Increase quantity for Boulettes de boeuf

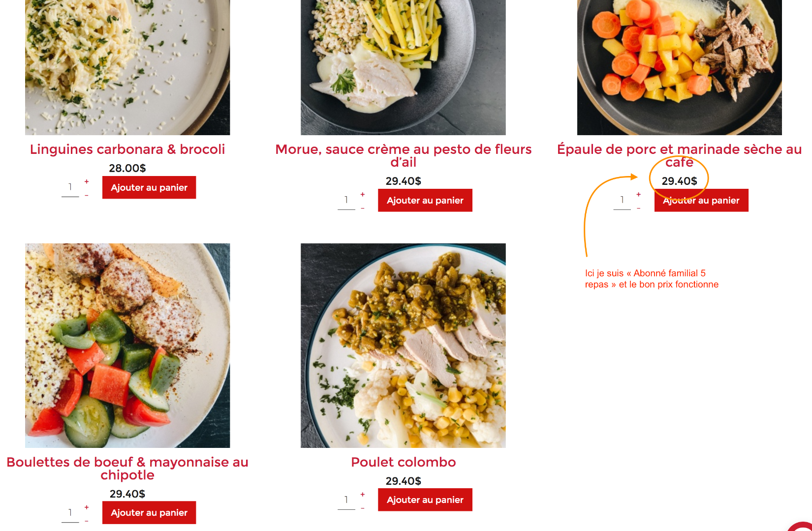[x=87, y=507]
